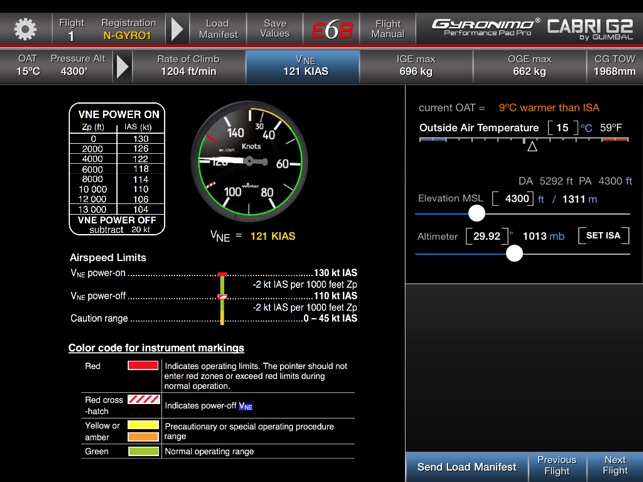This screenshot has width=643, height=482.
Task: Tap the '9°C warmer than ISA' text
Action: click(x=549, y=108)
